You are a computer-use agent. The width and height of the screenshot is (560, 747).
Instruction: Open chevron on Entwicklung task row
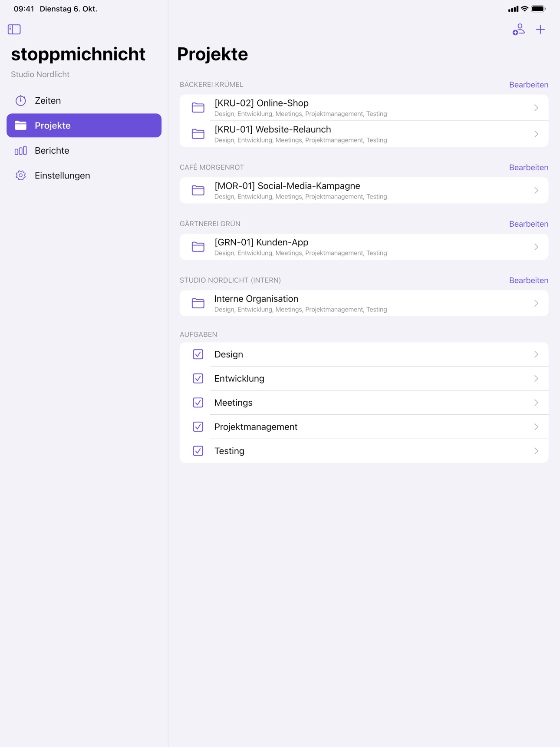(x=536, y=379)
